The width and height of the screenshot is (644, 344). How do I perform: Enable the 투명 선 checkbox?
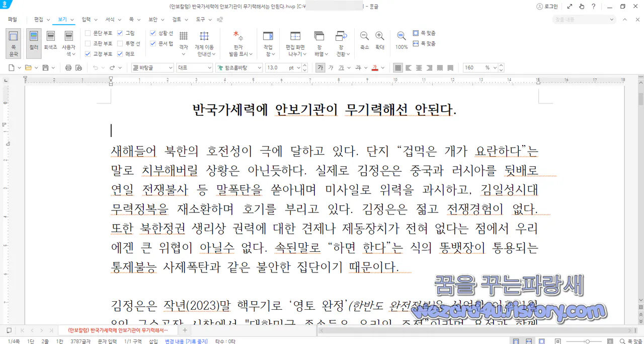pyautogui.click(x=120, y=43)
